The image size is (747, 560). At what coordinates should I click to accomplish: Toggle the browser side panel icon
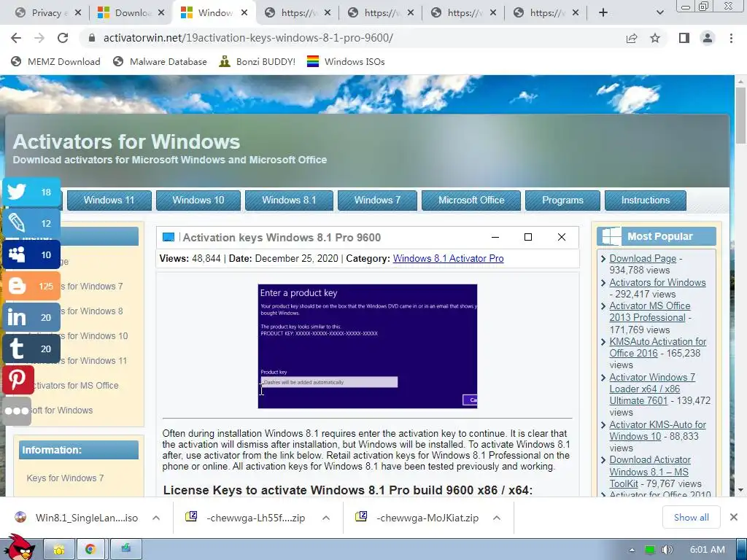coord(684,38)
